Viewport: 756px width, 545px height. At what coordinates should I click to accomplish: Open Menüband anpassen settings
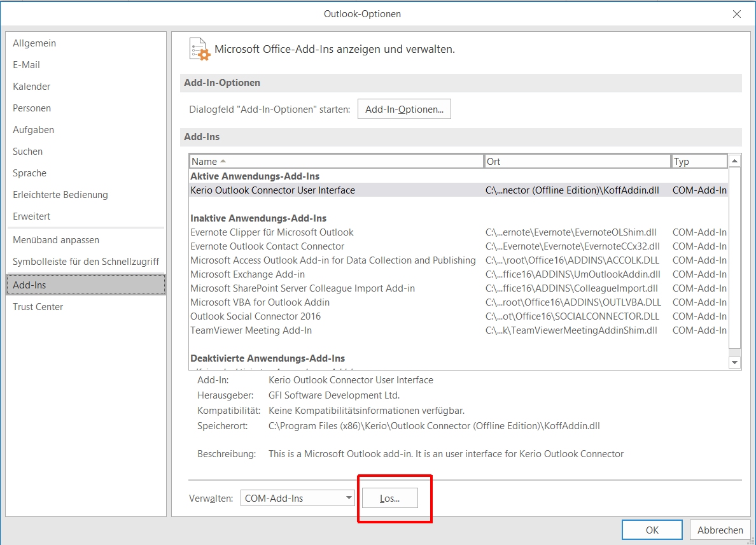[86, 239]
